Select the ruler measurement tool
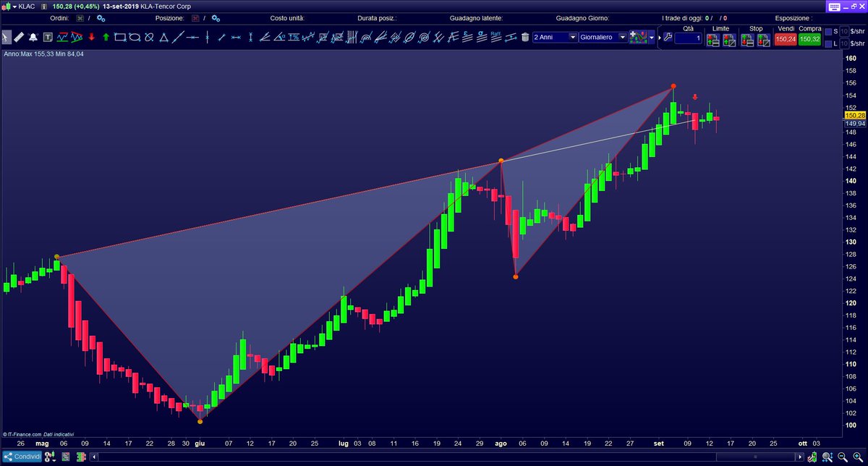The height and width of the screenshot is (466, 868). [x=19, y=37]
